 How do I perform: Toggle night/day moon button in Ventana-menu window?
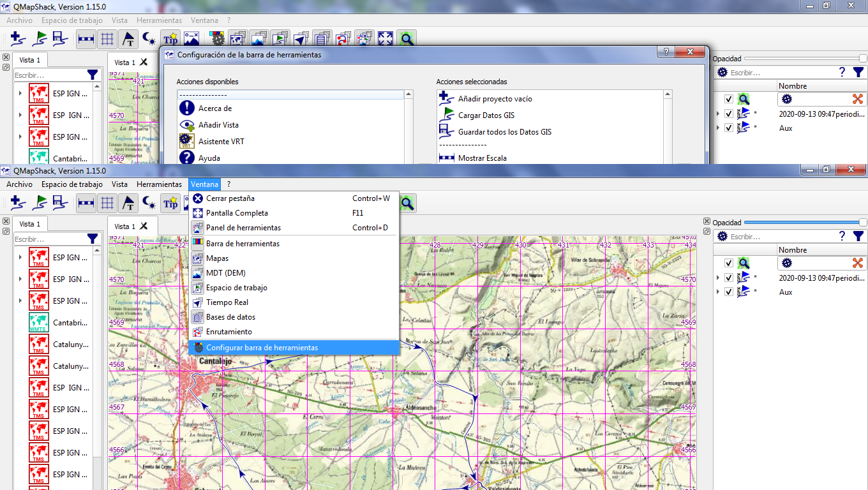pyautogui.click(x=149, y=203)
